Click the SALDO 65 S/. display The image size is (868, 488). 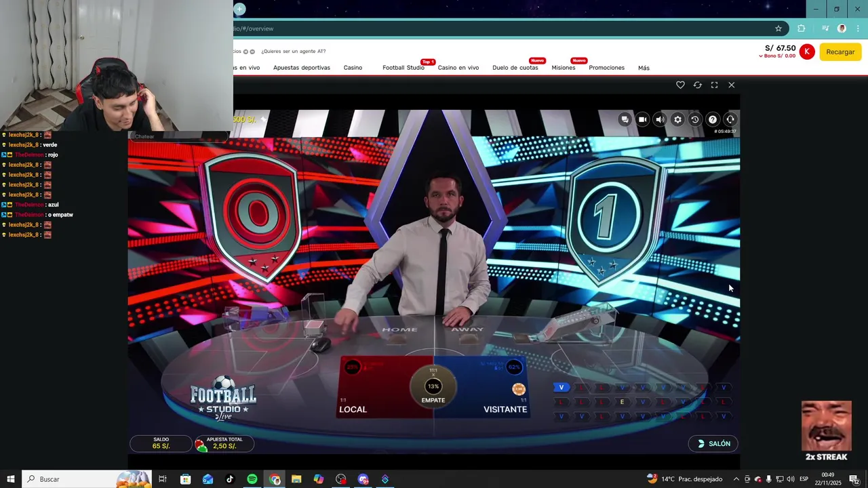[161, 443]
